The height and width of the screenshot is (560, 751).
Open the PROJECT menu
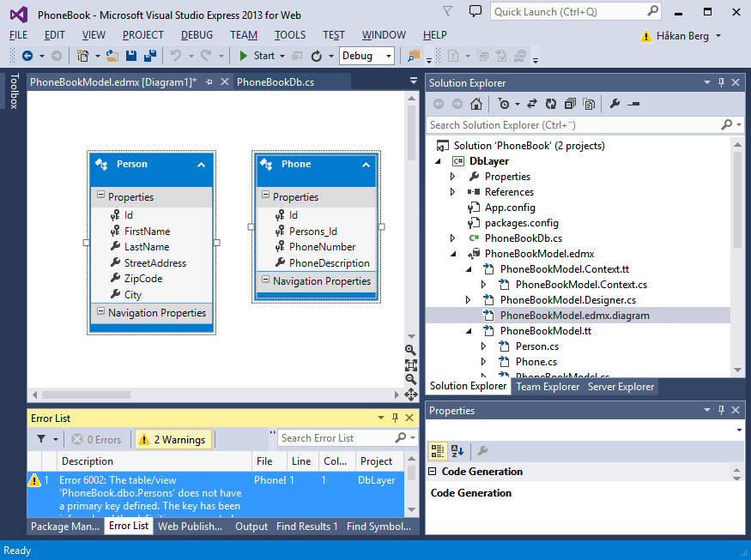142,35
